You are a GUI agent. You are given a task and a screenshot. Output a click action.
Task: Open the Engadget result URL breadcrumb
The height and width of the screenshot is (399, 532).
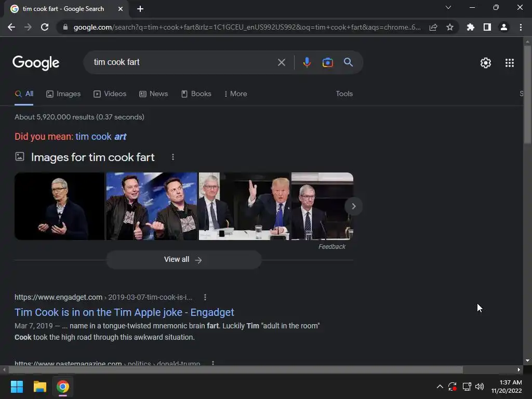(103, 297)
